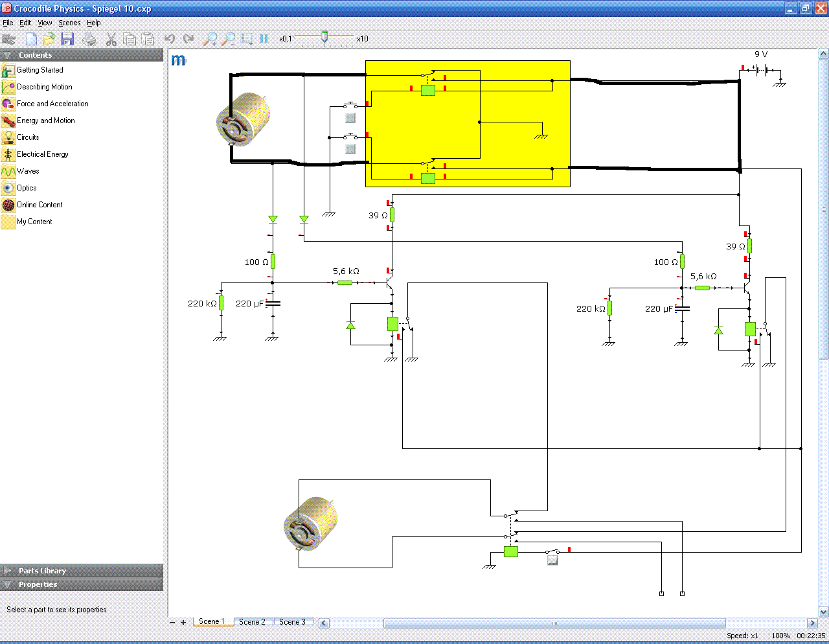The image size is (829, 644).
Task: Toggle the lower push switch beside yellow box
Action: click(x=350, y=149)
